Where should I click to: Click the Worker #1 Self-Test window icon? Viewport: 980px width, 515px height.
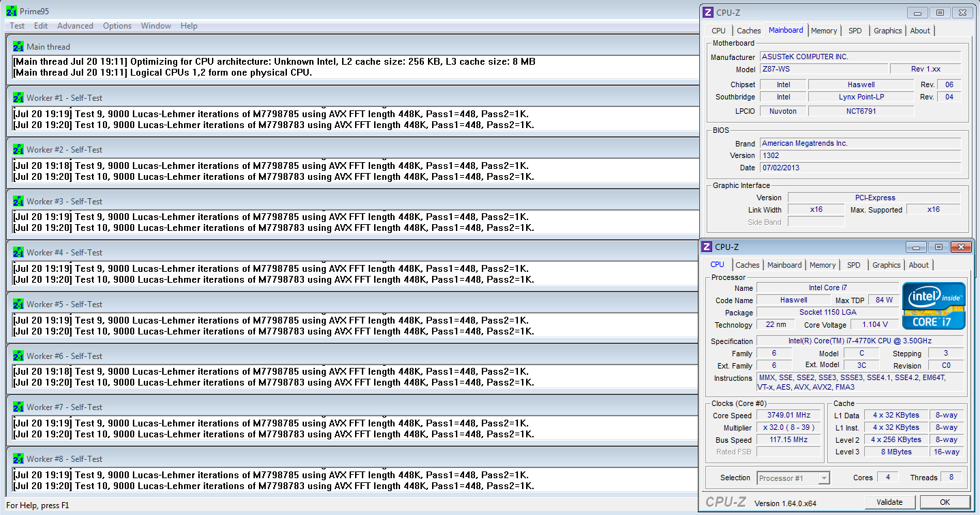click(18, 97)
